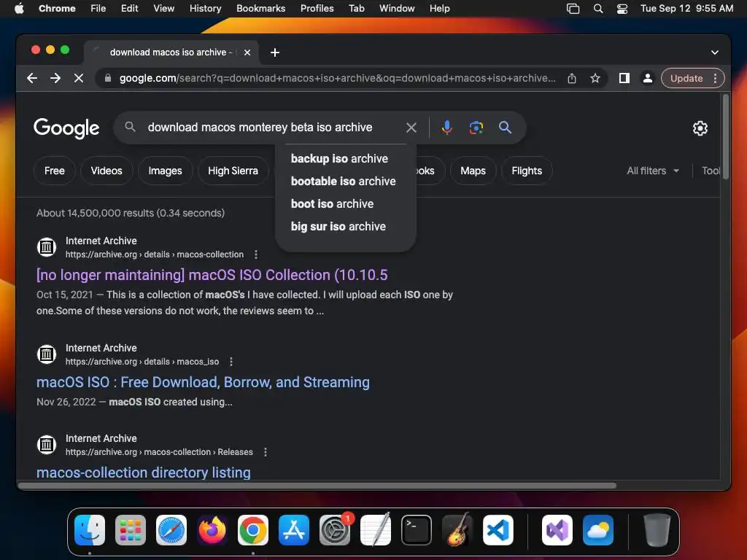747x560 pixels.
Task: Open options for Releases result
Action: click(x=266, y=452)
